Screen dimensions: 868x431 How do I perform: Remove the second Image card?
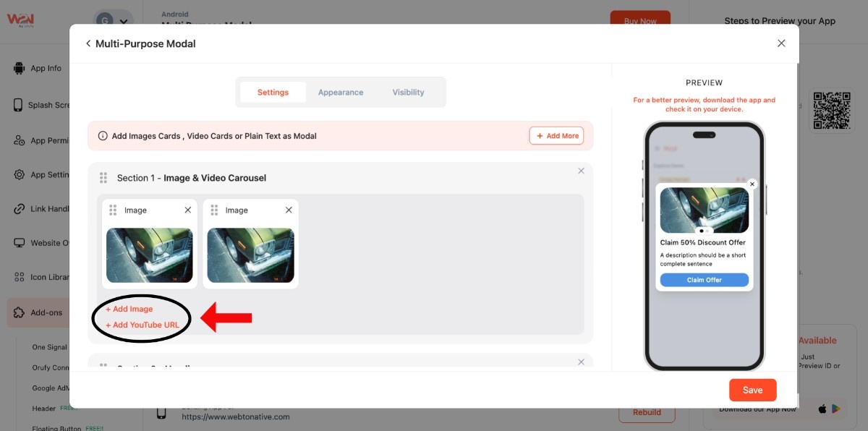289,210
